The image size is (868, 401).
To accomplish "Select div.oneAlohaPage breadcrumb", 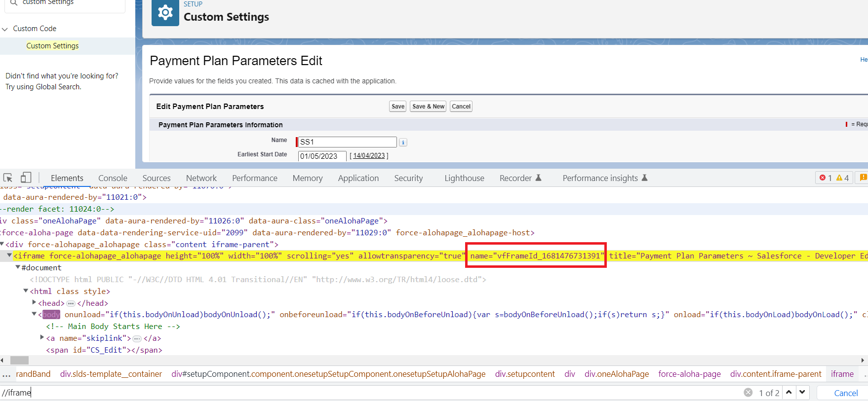I will tap(617, 374).
